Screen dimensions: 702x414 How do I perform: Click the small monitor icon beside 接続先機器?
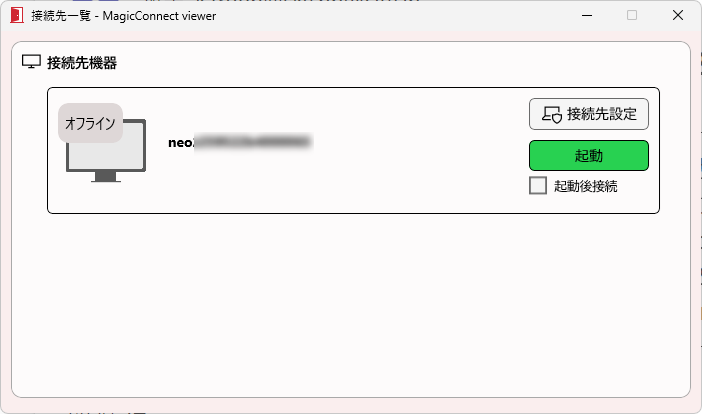point(31,62)
